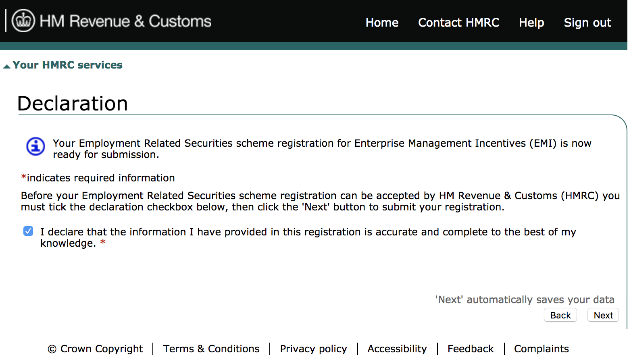The image size is (629, 364).
Task: Go back using the Back button
Action: [560, 315]
